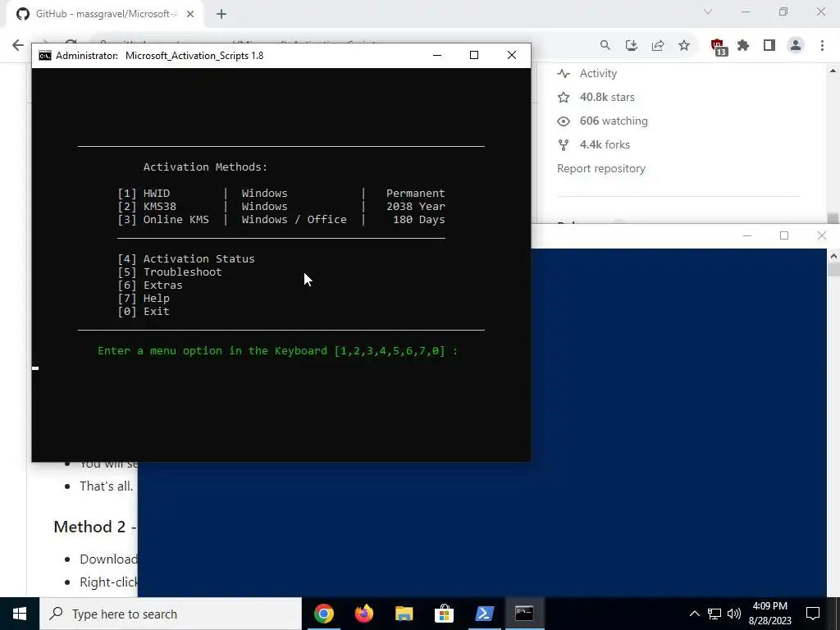Click the '180 Days' value text

[419, 220]
